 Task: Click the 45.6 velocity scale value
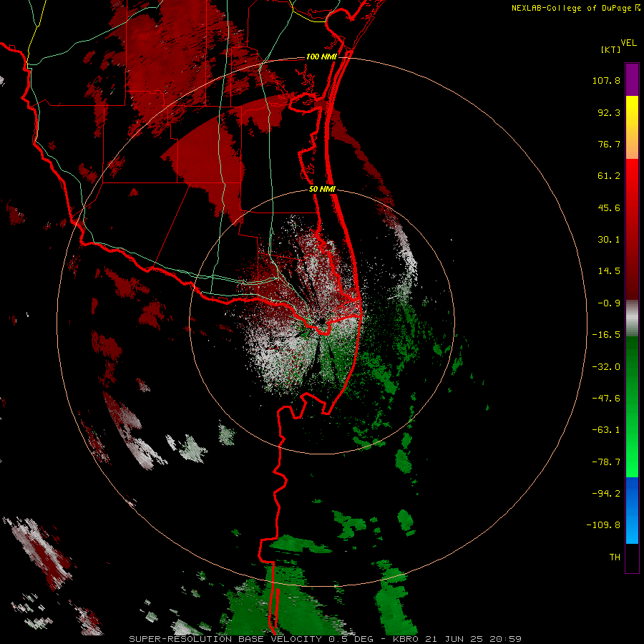(609, 208)
